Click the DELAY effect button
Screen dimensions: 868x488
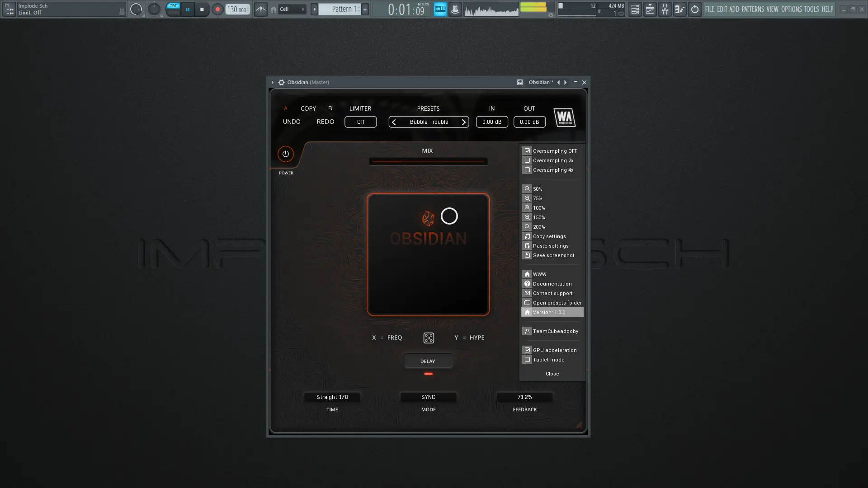point(428,361)
